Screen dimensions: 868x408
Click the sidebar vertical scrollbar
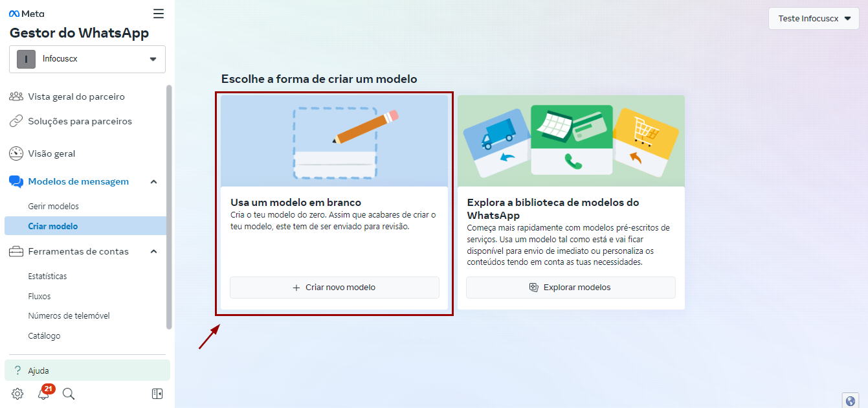coord(170,207)
